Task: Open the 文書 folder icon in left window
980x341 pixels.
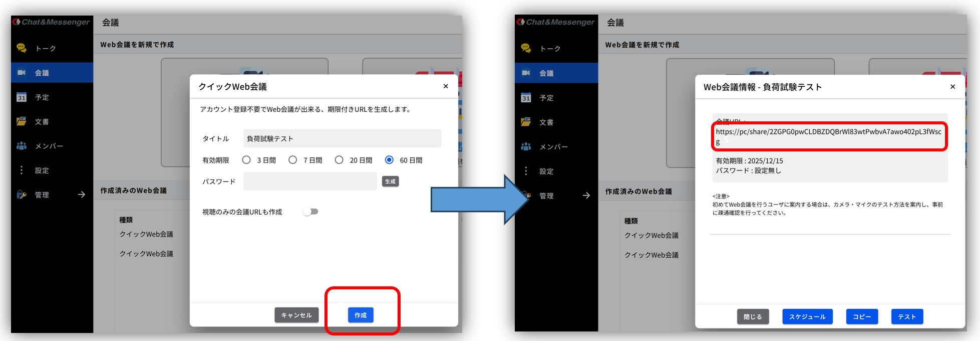Action: 22,121
